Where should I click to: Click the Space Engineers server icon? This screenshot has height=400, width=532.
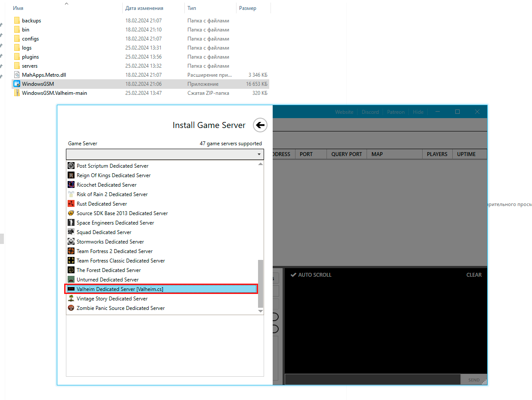click(x=71, y=222)
